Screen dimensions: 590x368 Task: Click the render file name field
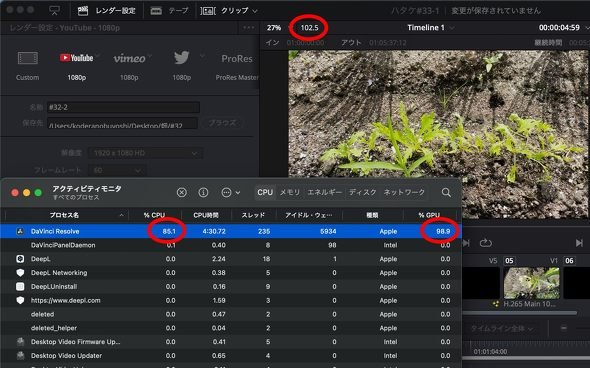[123, 108]
